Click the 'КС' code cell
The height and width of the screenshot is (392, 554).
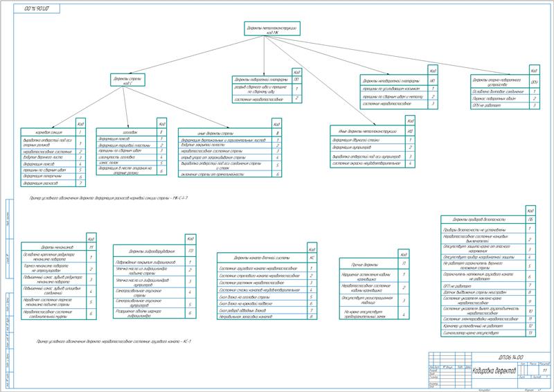tap(312, 258)
